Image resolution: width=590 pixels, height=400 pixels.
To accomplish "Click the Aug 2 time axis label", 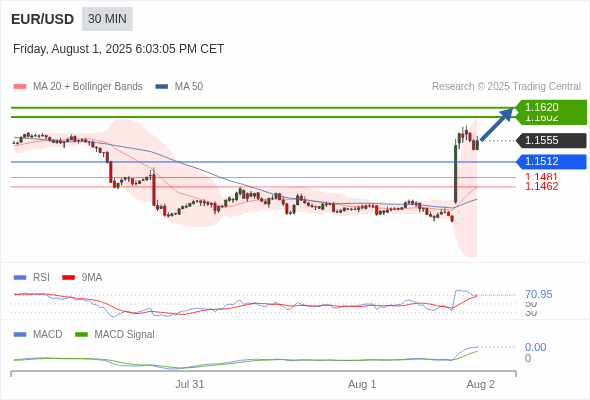I will point(481,385).
